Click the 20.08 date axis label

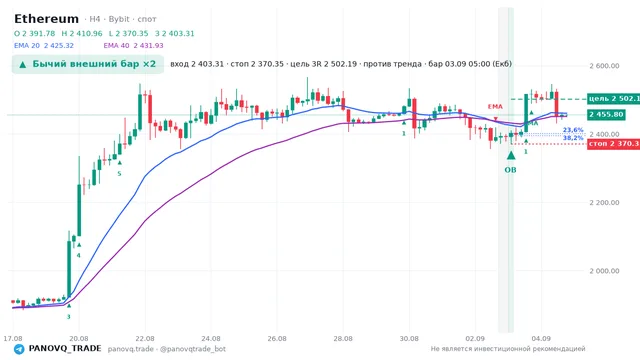[x=79, y=339]
